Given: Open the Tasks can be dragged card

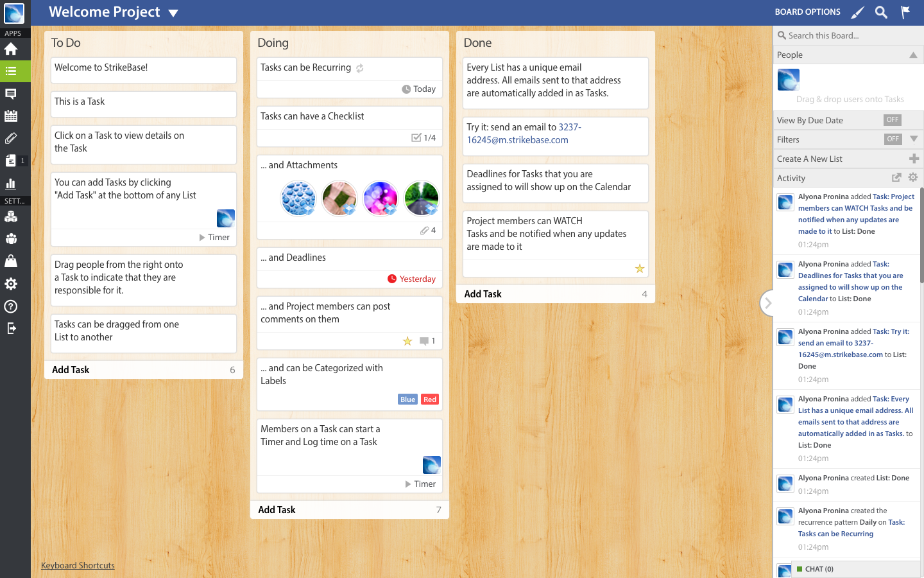Looking at the screenshot, I should coord(144,333).
